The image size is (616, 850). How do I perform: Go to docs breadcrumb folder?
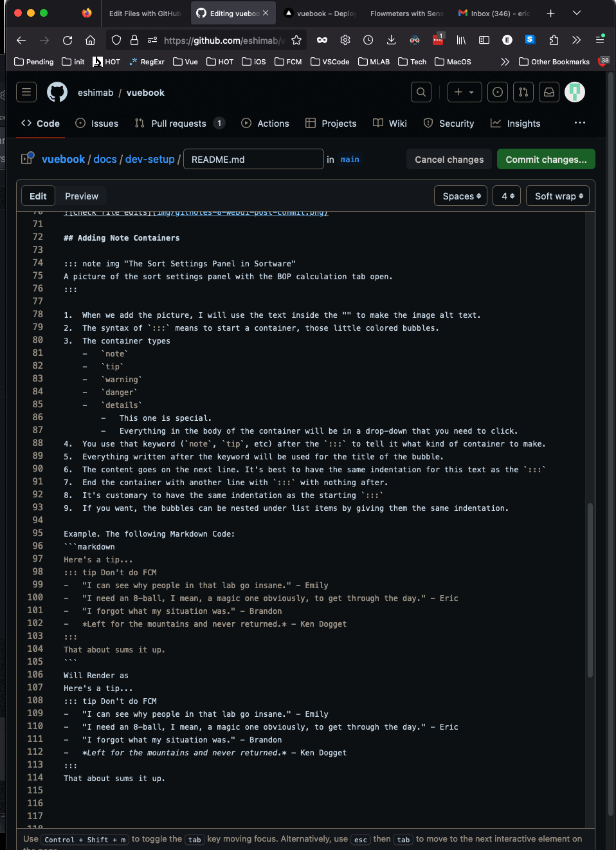(105, 159)
